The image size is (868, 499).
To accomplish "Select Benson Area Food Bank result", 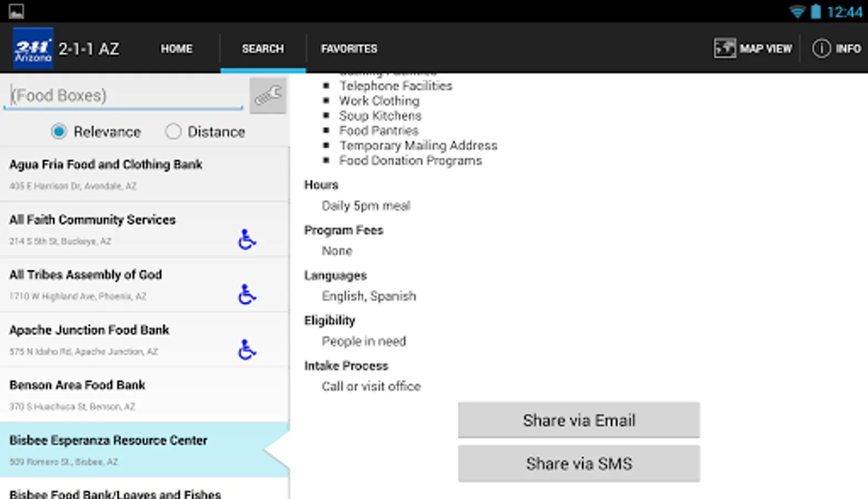I will coord(145,395).
